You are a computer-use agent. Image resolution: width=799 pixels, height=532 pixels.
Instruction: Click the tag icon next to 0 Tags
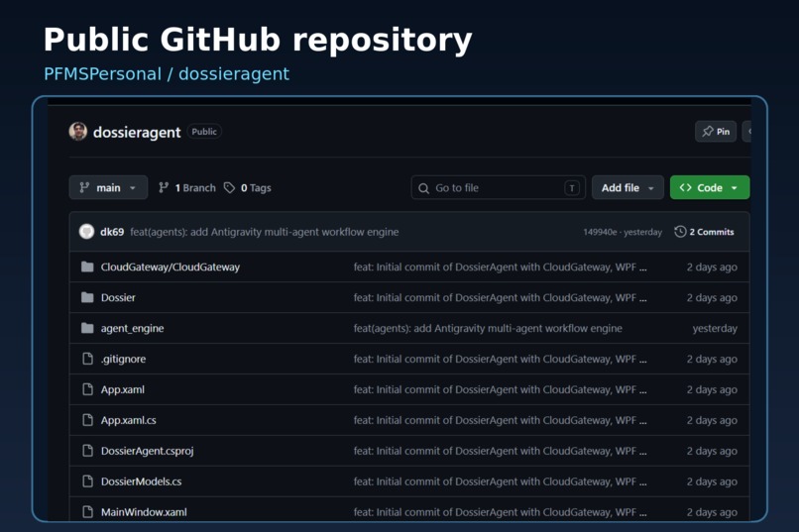[229, 188]
